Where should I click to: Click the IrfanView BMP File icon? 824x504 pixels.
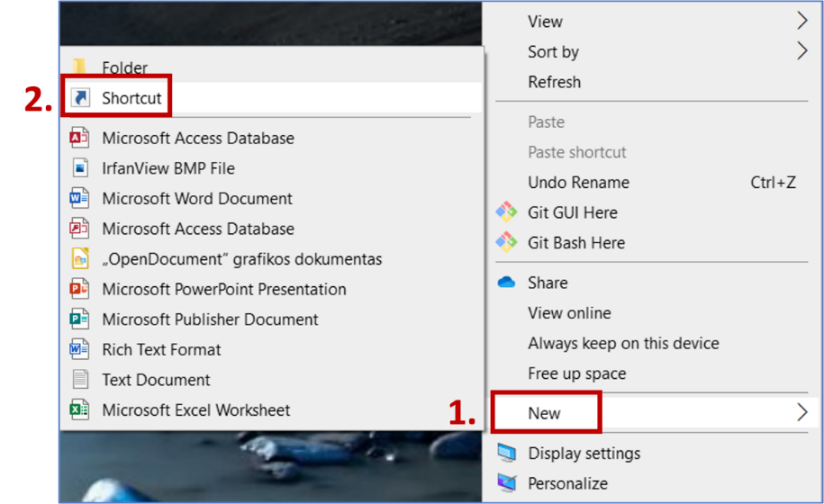coord(80,168)
